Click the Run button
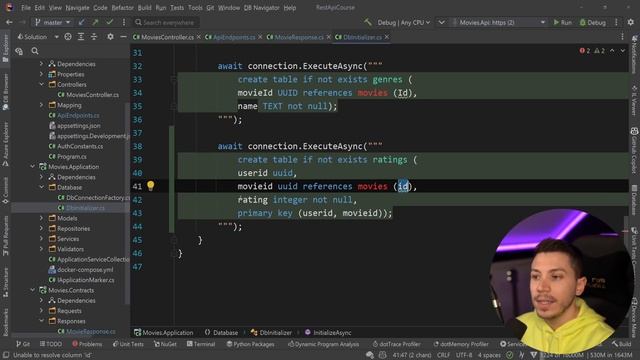 point(562,22)
